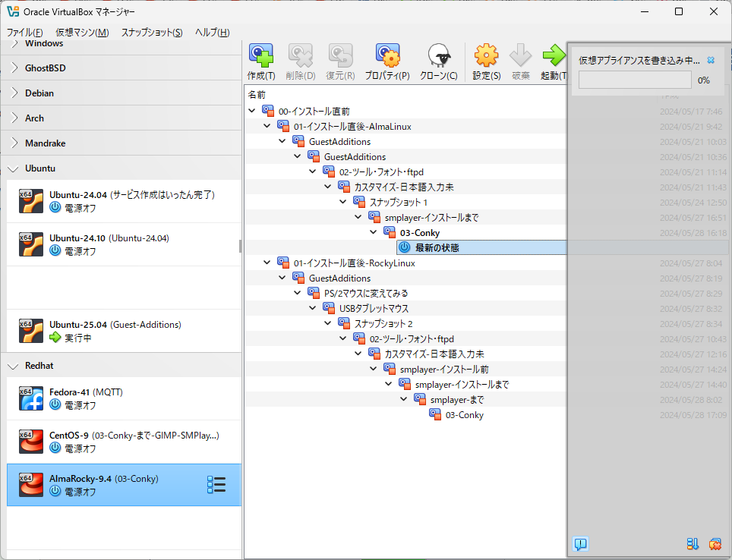732x560 pixels.
Task: Select the Ubuntu-24.04 virtual machine
Action: 125,201
